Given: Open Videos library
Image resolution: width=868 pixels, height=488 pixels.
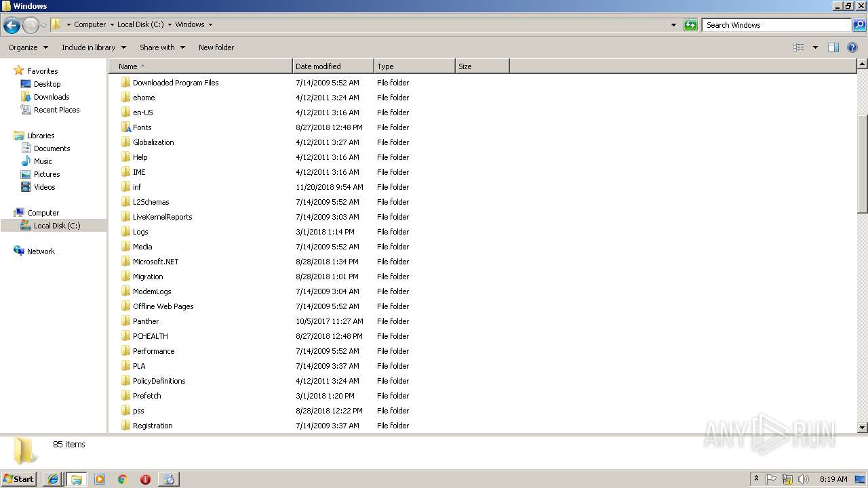Looking at the screenshot, I should coord(44,187).
